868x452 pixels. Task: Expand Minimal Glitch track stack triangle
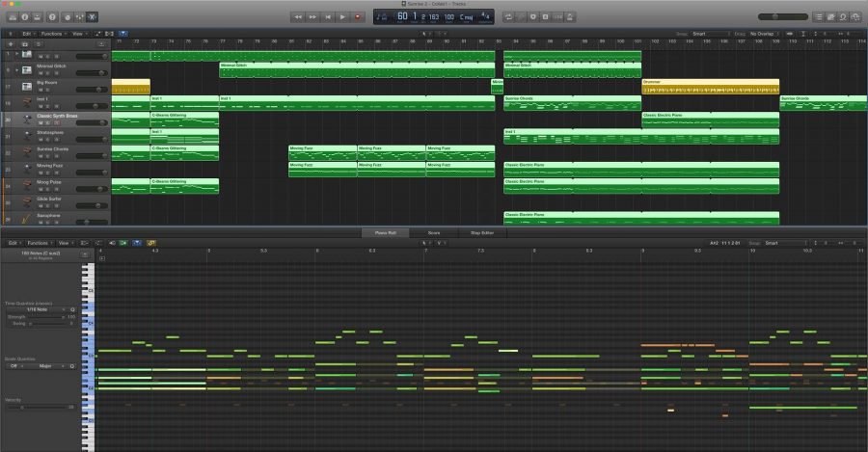(17, 70)
